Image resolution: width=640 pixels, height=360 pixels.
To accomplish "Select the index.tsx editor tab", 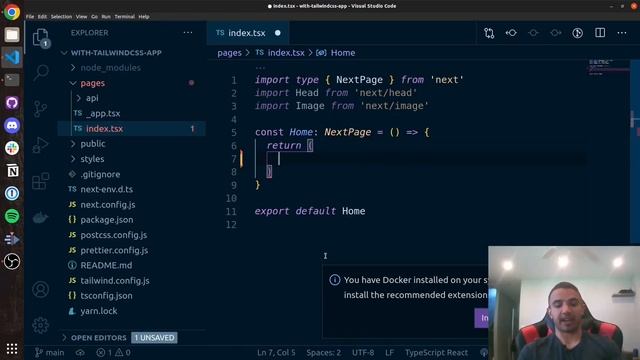I will (x=248, y=33).
